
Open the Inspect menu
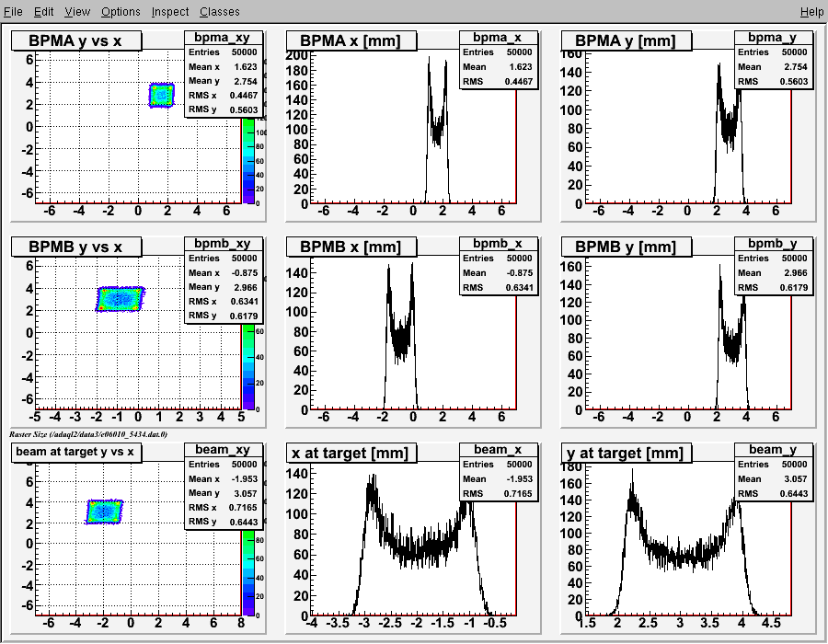[x=169, y=11]
